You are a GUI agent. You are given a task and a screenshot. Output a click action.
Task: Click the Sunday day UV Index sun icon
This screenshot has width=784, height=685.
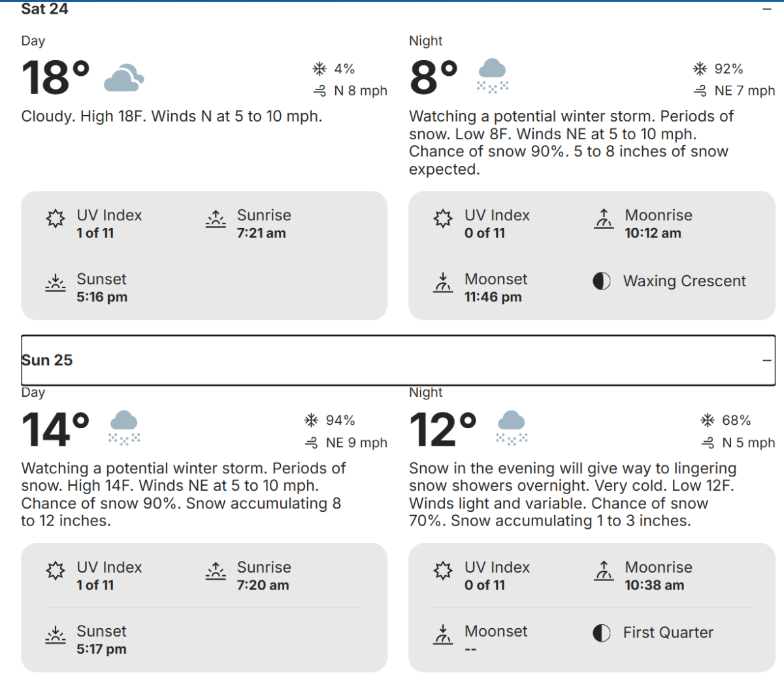(56, 571)
